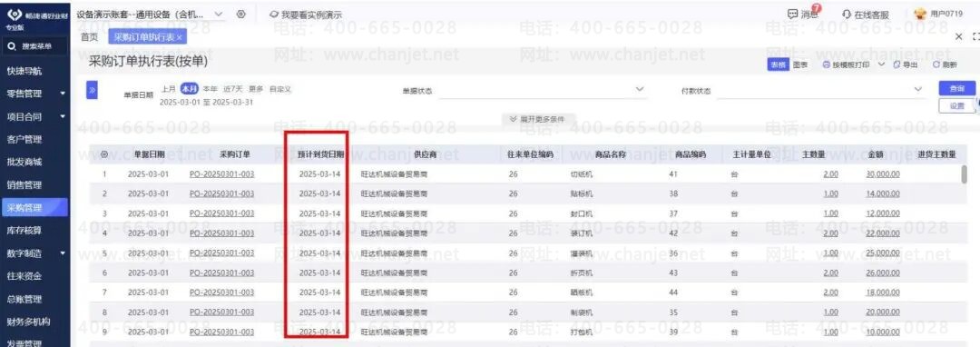980x347 pixels.
Task: Open 总账管理 in the sidebar
Action: (24, 299)
